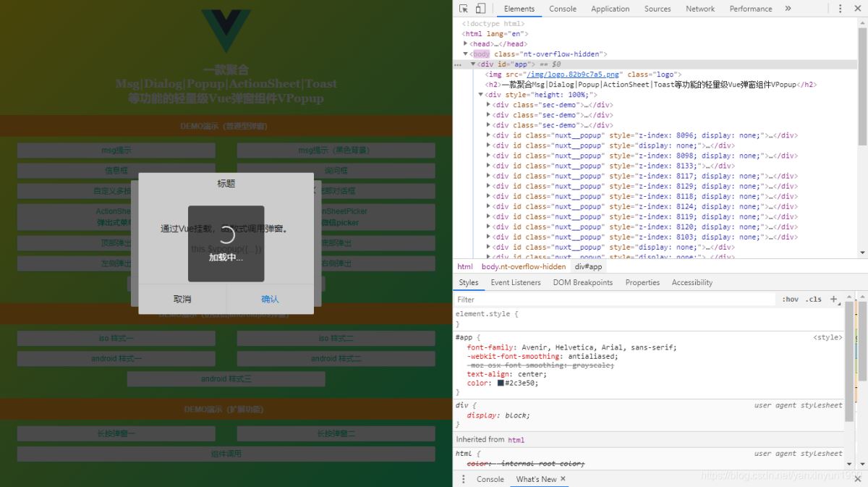Click the 确认 confirm button in dialog
Viewport: 868px width, 487px height.
(268, 298)
